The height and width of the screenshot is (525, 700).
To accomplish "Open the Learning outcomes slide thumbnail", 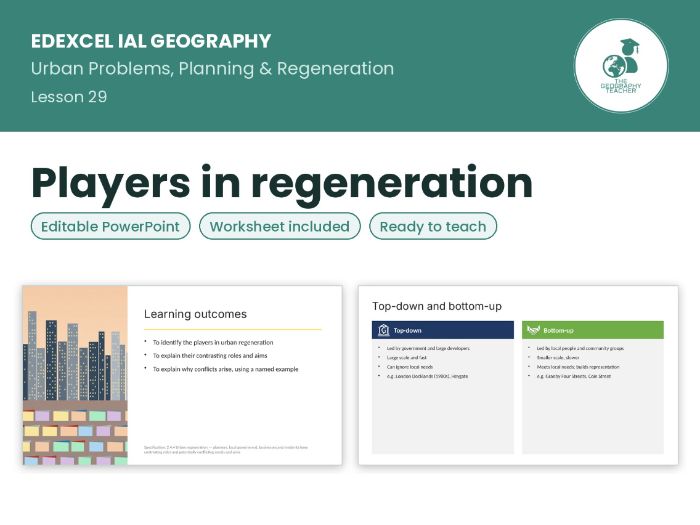I will point(183,375).
